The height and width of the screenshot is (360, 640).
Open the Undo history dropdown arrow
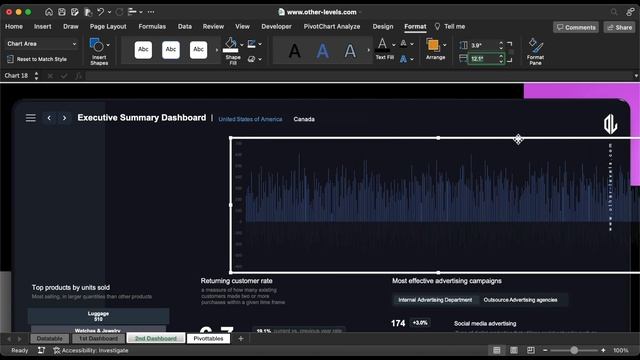click(x=109, y=12)
